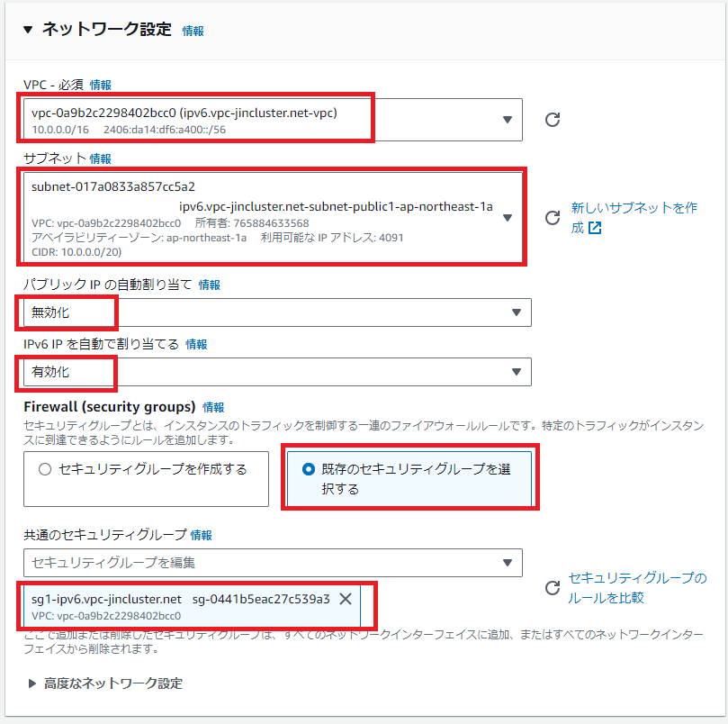Click the refresh icon next to VPC dropdown
Image resolution: width=728 pixels, height=724 pixels.
(553, 120)
